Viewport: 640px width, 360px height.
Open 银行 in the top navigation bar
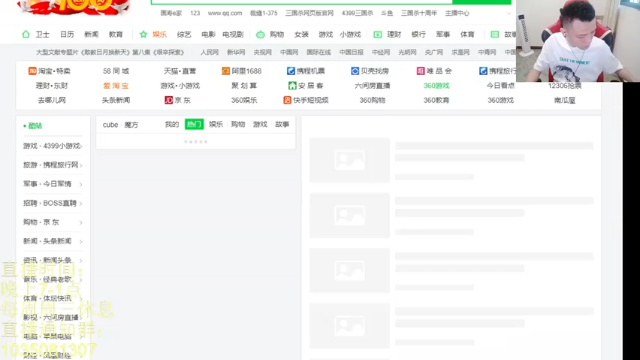(x=418, y=35)
